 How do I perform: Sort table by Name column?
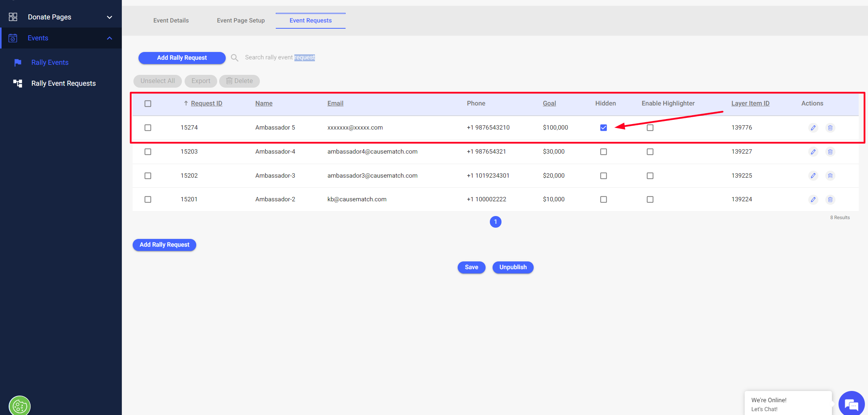(264, 103)
